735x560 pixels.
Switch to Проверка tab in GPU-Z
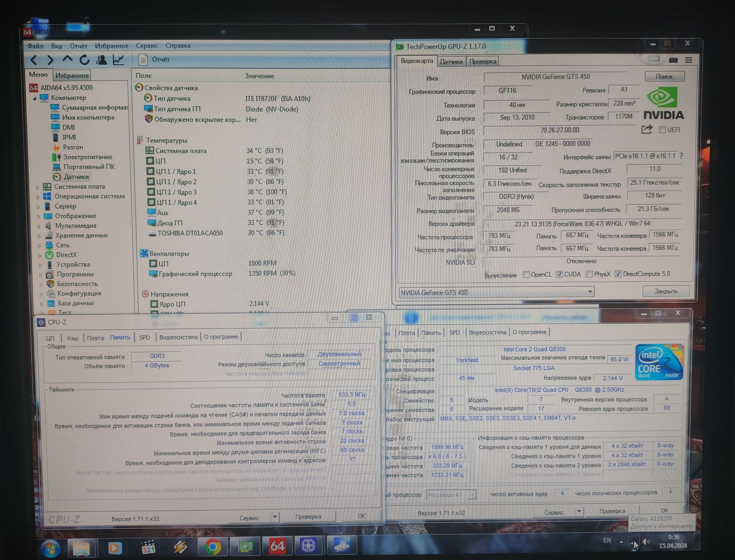click(482, 61)
